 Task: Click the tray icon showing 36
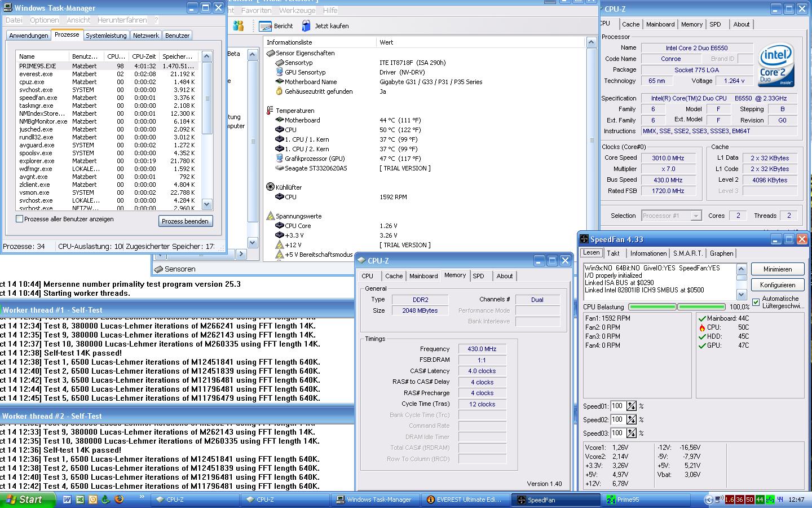[740, 500]
